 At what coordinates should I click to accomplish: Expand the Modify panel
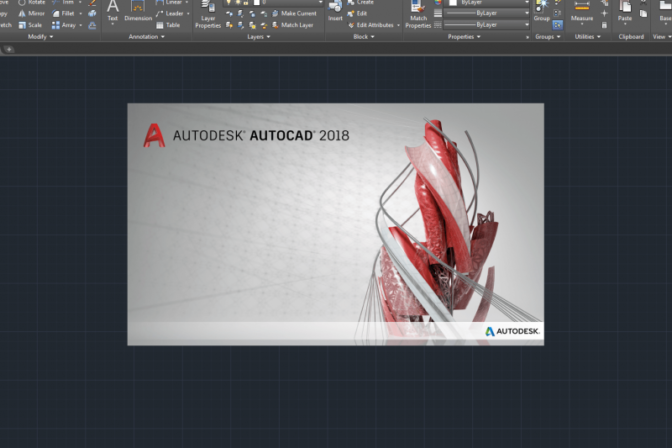[x=41, y=37]
